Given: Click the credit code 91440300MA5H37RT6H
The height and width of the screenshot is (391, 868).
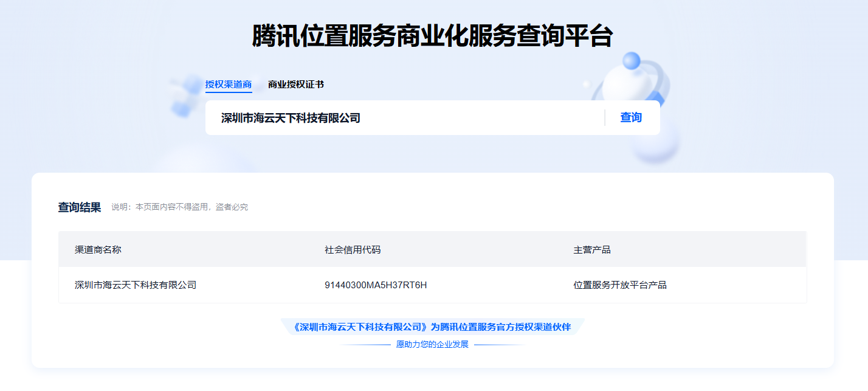Looking at the screenshot, I should (376, 285).
